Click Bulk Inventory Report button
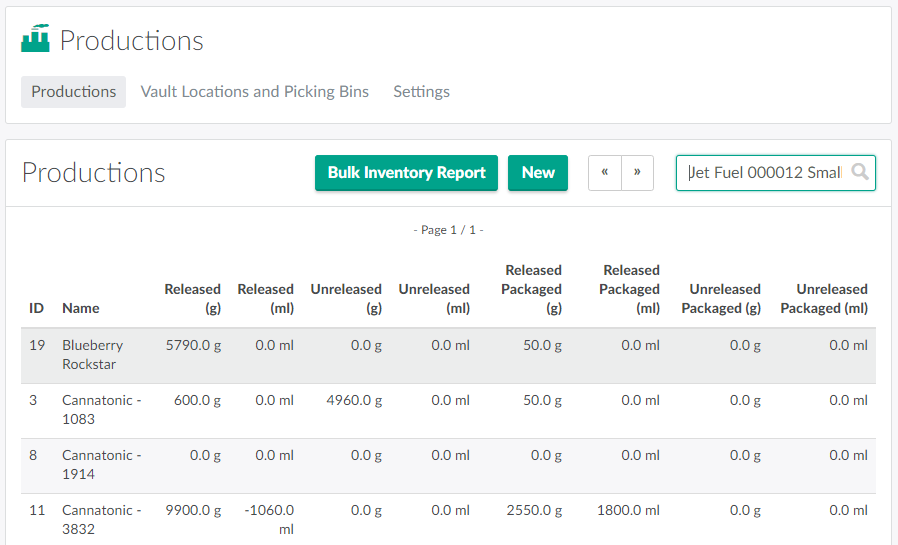The width and height of the screenshot is (898, 545). [406, 172]
